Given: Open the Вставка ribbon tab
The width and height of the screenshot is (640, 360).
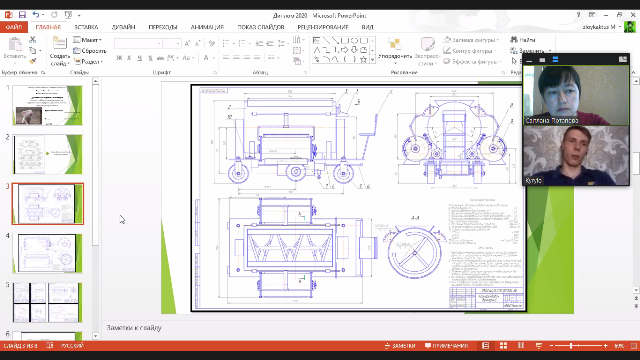Looking at the screenshot, I should tap(86, 27).
